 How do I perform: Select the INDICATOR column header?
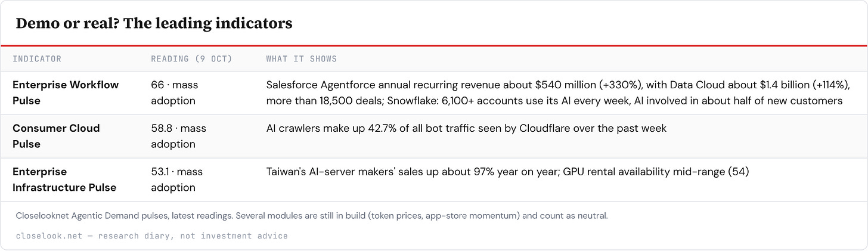[x=37, y=59]
